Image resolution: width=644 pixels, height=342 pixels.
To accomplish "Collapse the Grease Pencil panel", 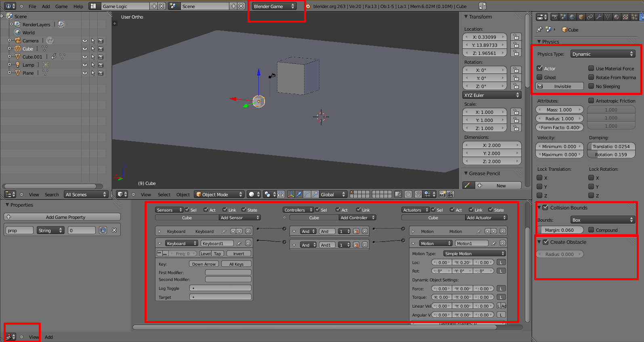I will (466, 173).
